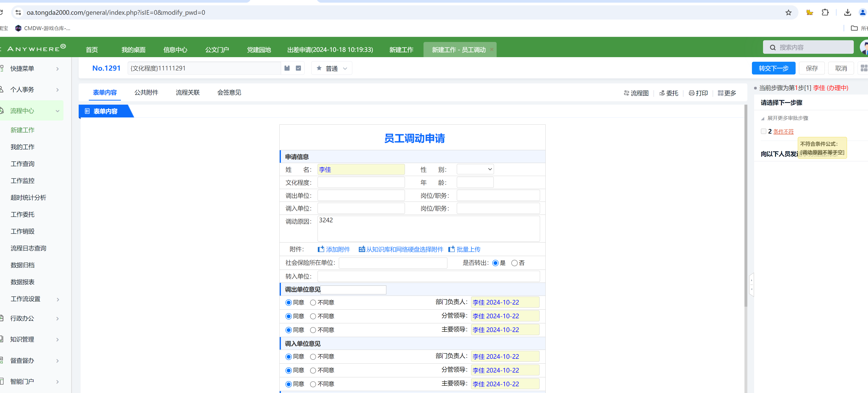Click the 条件不符 link
This screenshot has height=393, width=868.
784,131
